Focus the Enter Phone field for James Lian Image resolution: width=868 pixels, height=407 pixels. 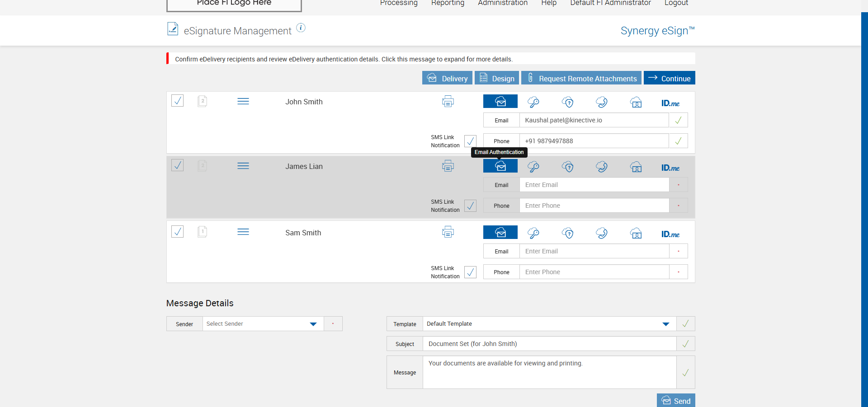pyautogui.click(x=594, y=206)
